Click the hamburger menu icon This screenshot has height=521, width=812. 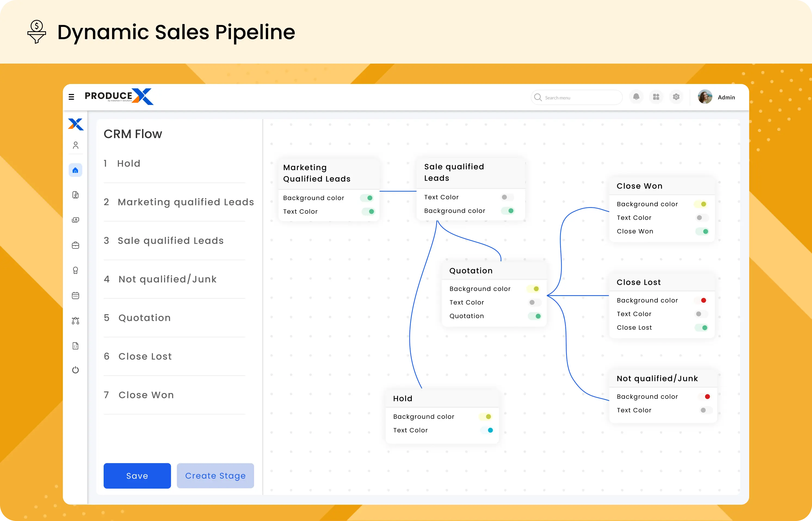(x=72, y=96)
